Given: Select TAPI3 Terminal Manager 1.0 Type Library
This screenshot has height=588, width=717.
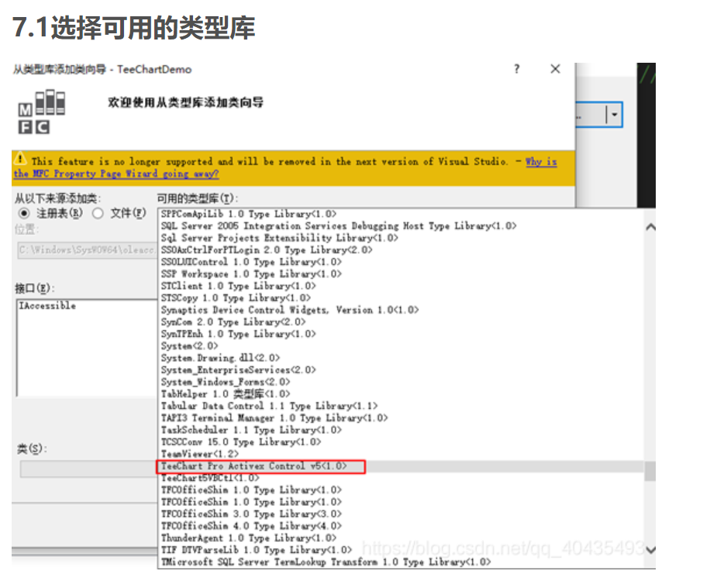Looking at the screenshot, I should (274, 418).
